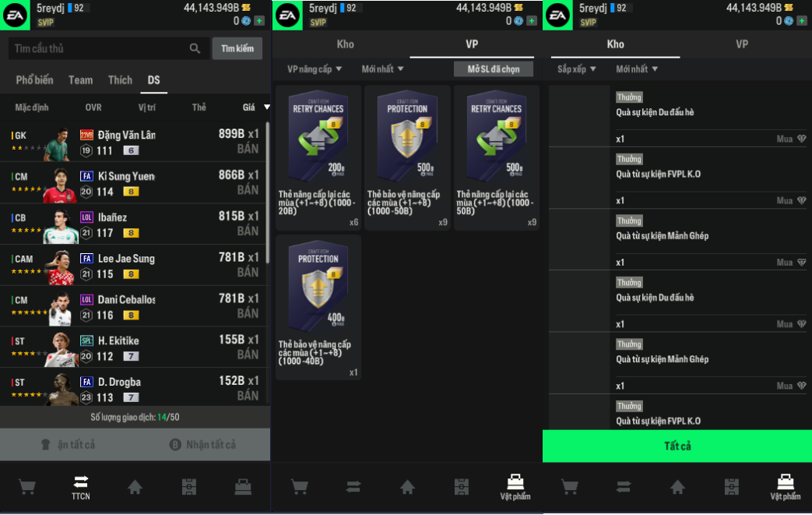Open the TTCN transfer market icon
Image resolution: width=812 pixels, height=515 pixels.
tap(81, 488)
